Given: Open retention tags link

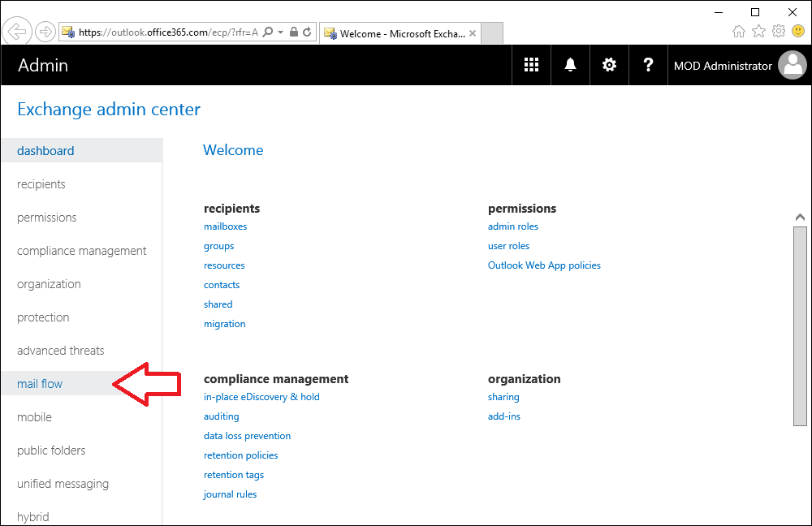Looking at the screenshot, I should tap(234, 475).
